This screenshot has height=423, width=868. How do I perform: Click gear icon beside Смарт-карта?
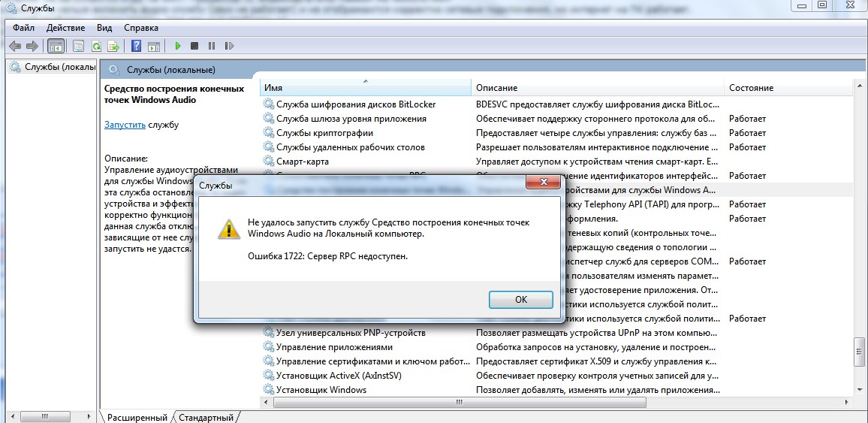click(269, 161)
